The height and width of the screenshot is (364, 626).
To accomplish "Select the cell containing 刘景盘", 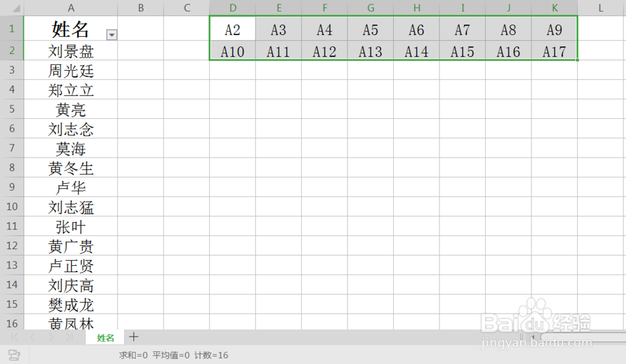I will (71, 51).
